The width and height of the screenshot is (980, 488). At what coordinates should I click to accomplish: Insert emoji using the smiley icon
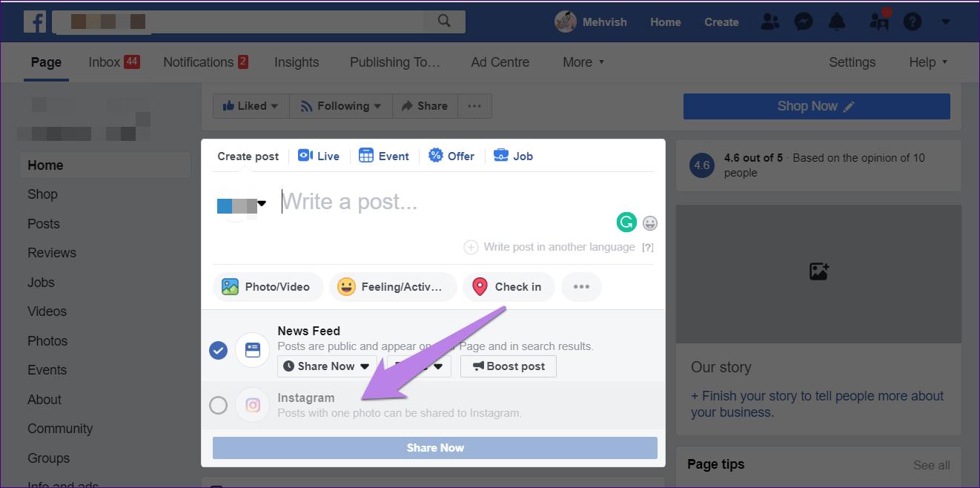(x=650, y=222)
